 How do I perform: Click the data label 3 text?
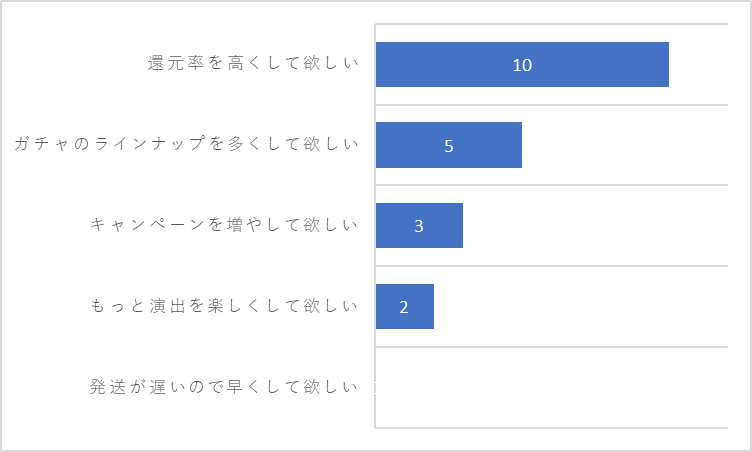coord(419,226)
